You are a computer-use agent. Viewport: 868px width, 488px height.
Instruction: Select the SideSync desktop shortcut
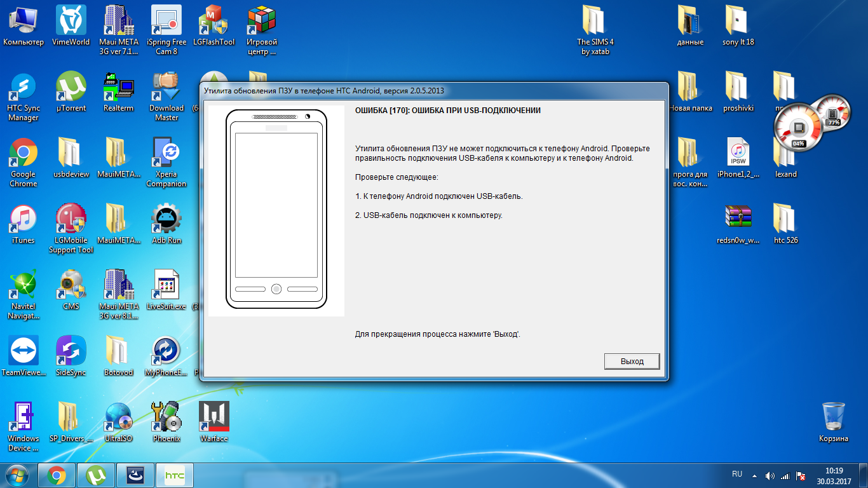tap(71, 356)
